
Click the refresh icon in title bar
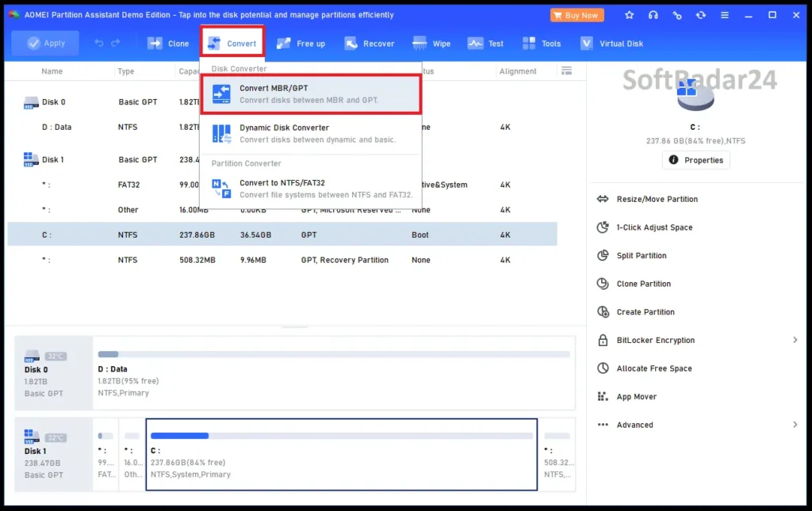(701, 15)
